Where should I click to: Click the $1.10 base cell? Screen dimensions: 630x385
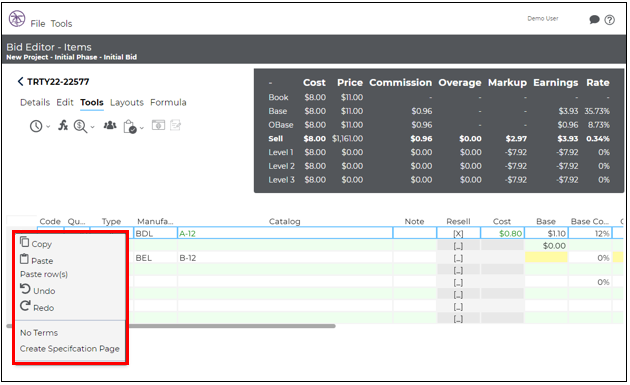[x=546, y=233]
